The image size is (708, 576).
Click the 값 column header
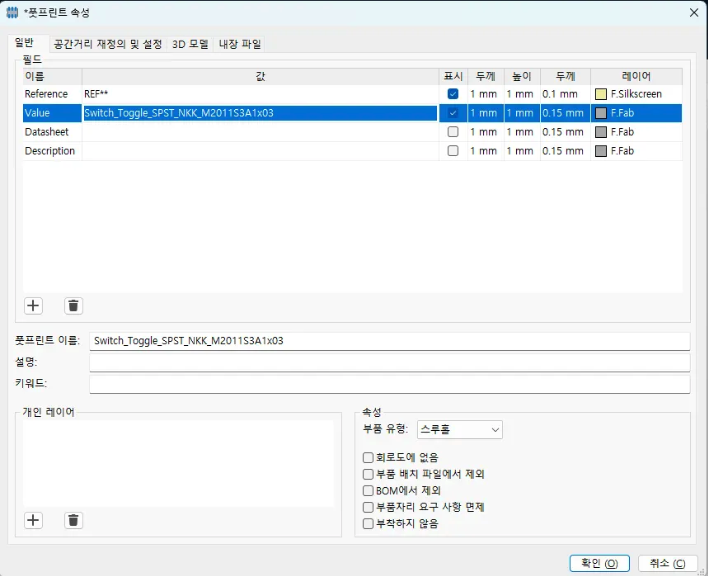[260, 76]
